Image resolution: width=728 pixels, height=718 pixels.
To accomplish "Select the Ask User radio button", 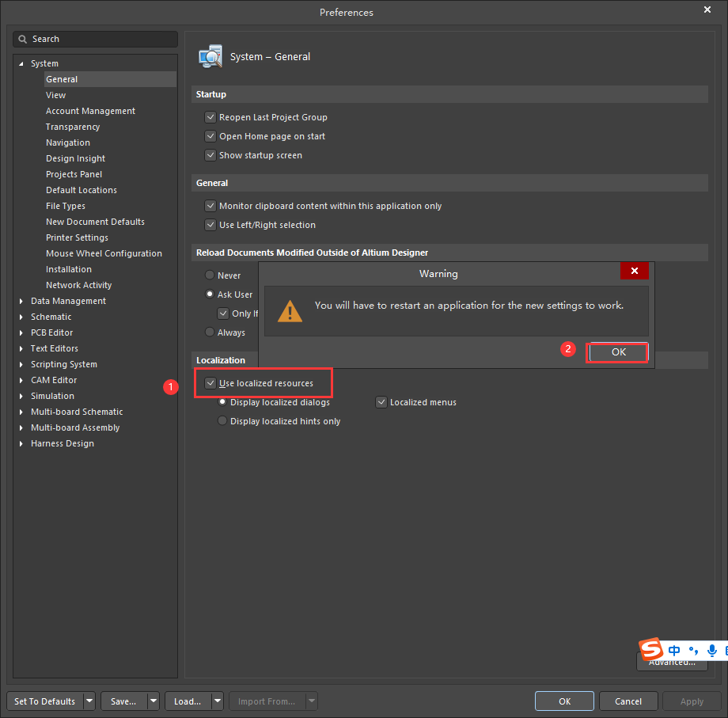I will (x=210, y=294).
